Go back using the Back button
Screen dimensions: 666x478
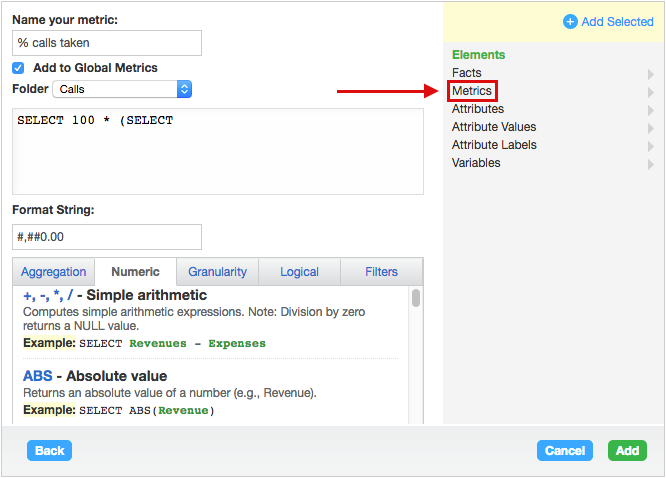50,451
